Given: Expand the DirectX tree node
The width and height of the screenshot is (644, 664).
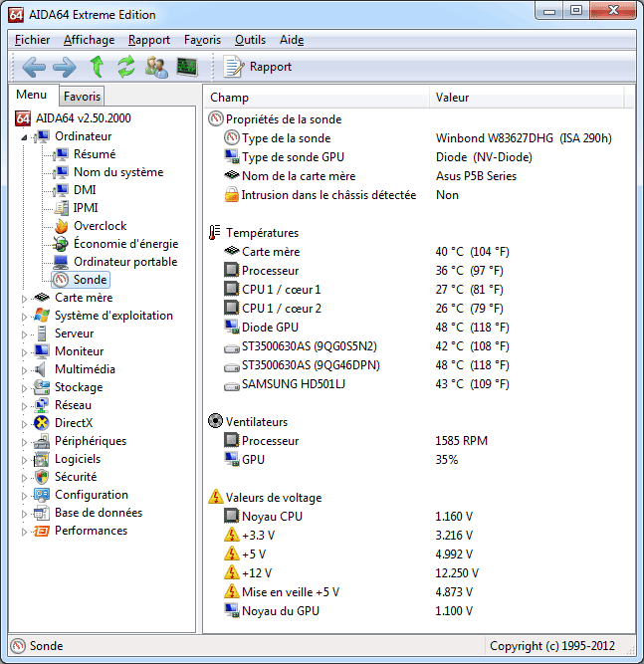Looking at the screenshot, I should (24, 424).
